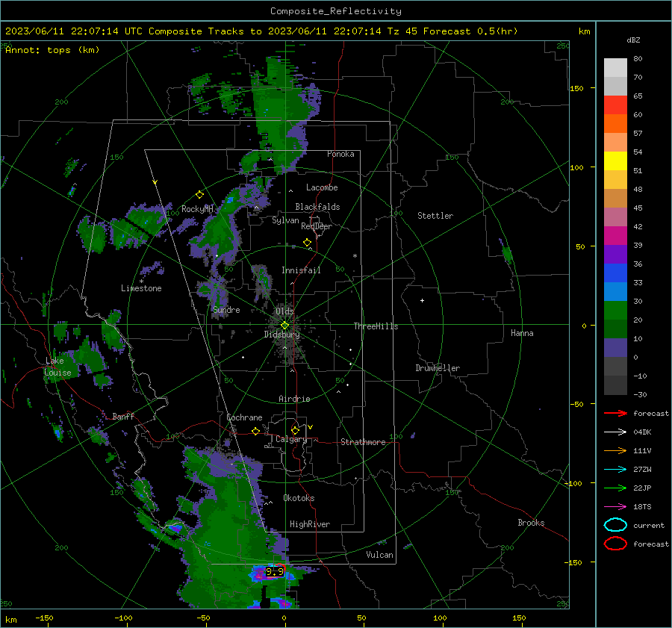Image resolution: width=672 pixels, height=628 pixels.
Task: Click the Innisfail city label
Action: pos(301,270)
